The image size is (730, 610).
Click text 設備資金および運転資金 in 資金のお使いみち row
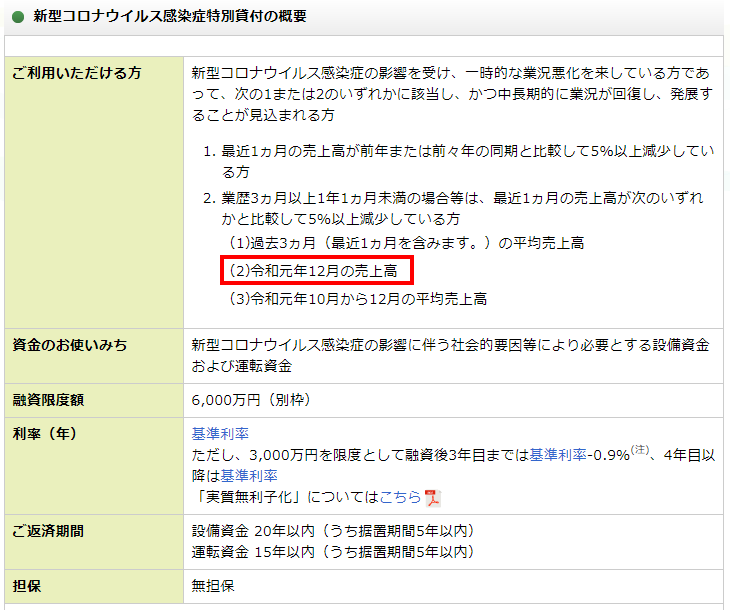pos(450,355)
